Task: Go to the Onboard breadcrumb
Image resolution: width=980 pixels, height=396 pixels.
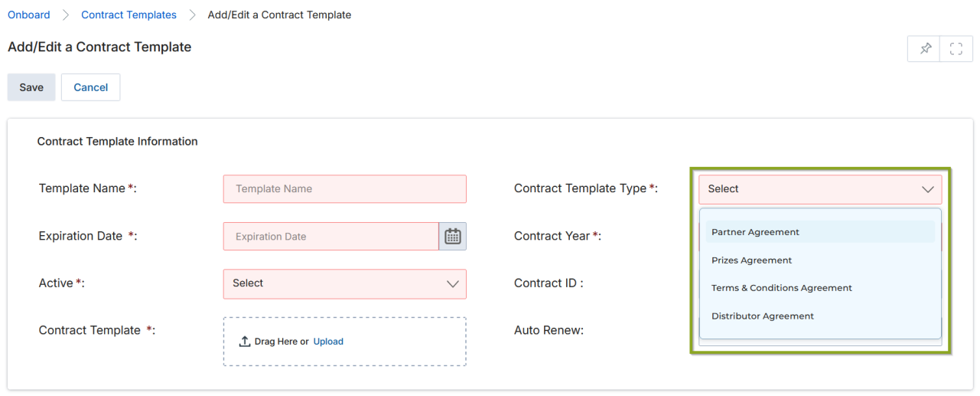Action: click(29, 15)
